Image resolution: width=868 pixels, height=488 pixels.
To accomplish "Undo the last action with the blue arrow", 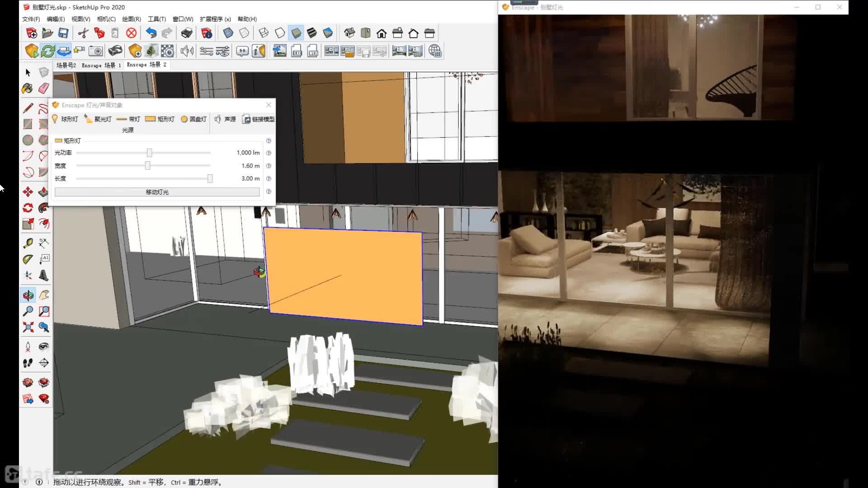I will point(151,33).
